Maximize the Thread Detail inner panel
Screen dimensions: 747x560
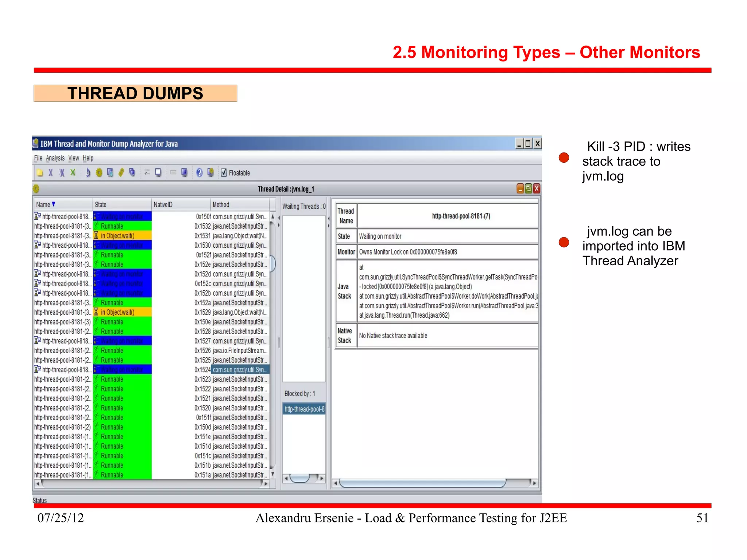pyautogui.click(x=529, y=188)
